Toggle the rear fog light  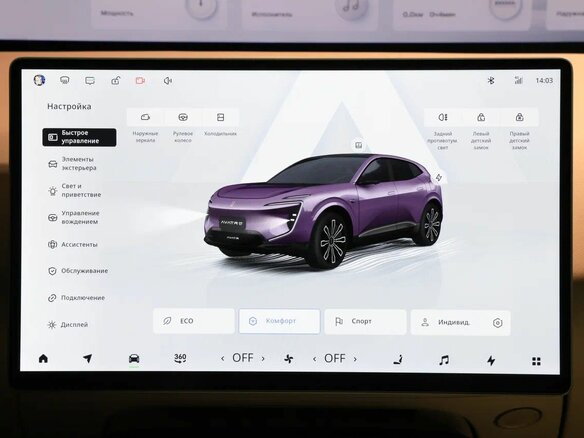pos(443,118)
